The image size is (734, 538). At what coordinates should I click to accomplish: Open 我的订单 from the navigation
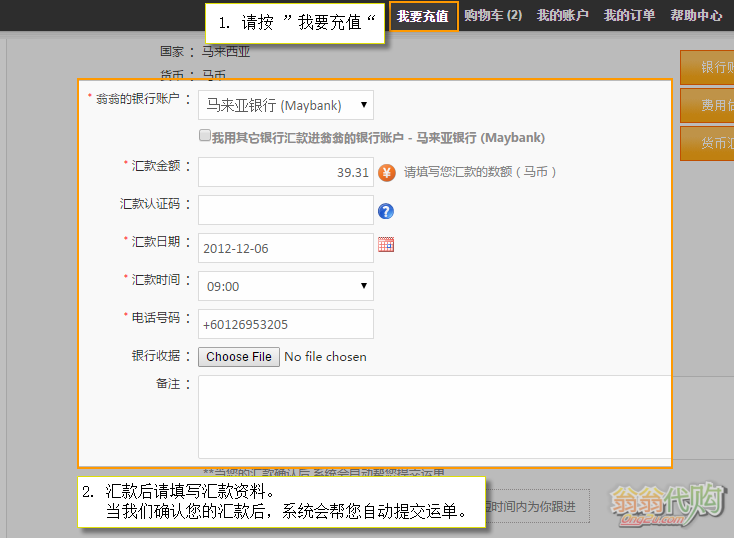click(x=629, y=15)
